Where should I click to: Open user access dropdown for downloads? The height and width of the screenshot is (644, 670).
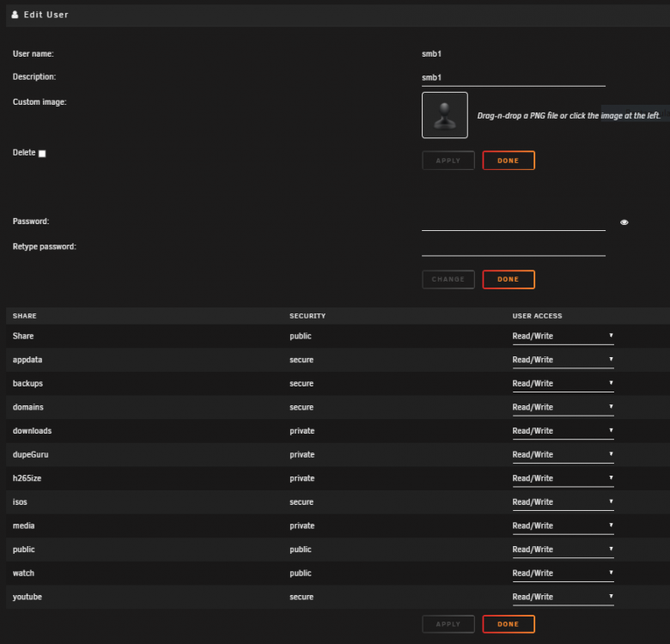[x=563, y=431]
